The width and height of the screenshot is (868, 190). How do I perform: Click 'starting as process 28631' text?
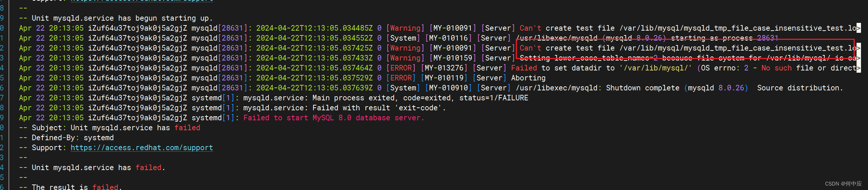coord(724,38)
